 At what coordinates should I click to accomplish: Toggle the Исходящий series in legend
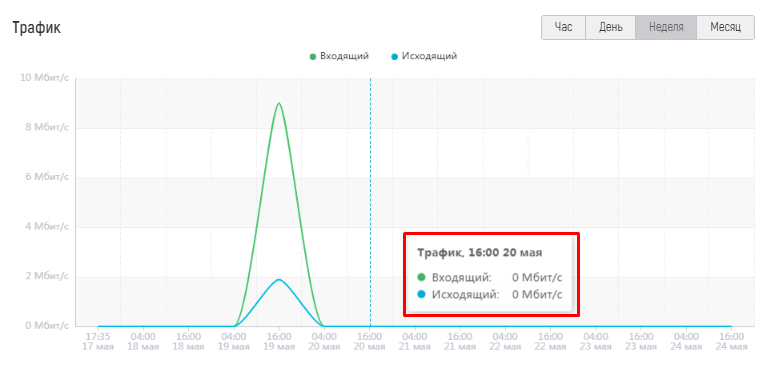(424, 56)
